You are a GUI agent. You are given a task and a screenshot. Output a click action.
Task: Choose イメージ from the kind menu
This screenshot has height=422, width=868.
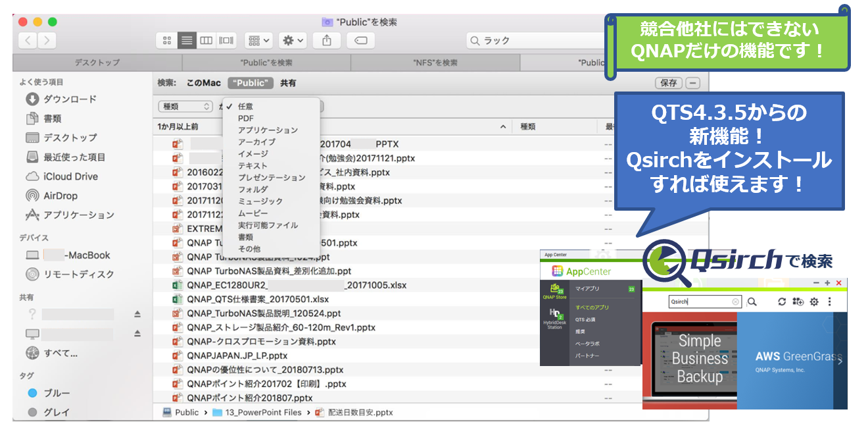(x=253, y=154)
